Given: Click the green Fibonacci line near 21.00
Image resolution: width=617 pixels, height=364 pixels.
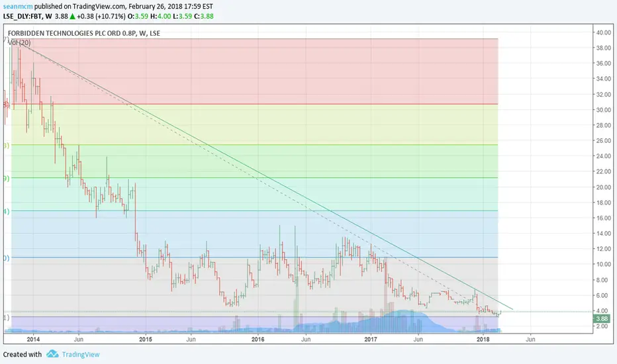Looking at the screenshot, I should (x=255, y=178).
